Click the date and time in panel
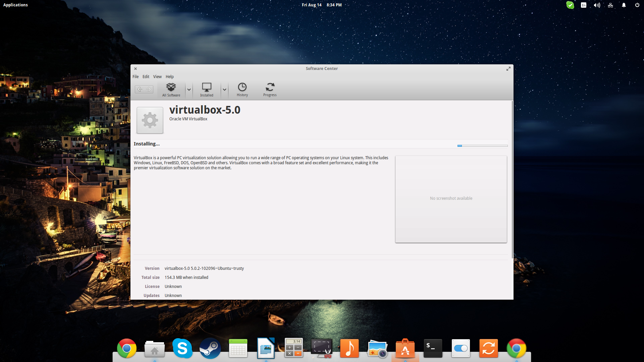 (x=322, y=5)
